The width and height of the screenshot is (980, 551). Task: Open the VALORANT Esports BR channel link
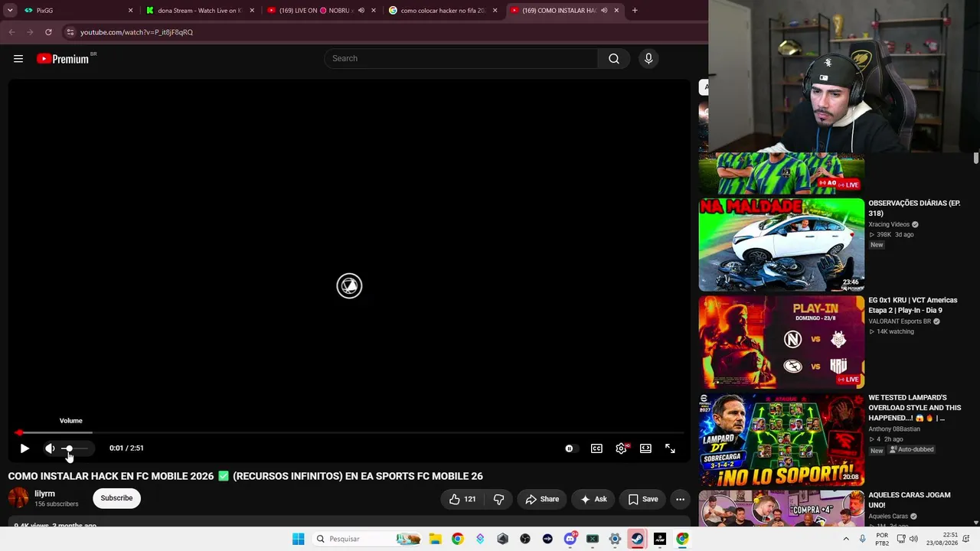point(900,322)
